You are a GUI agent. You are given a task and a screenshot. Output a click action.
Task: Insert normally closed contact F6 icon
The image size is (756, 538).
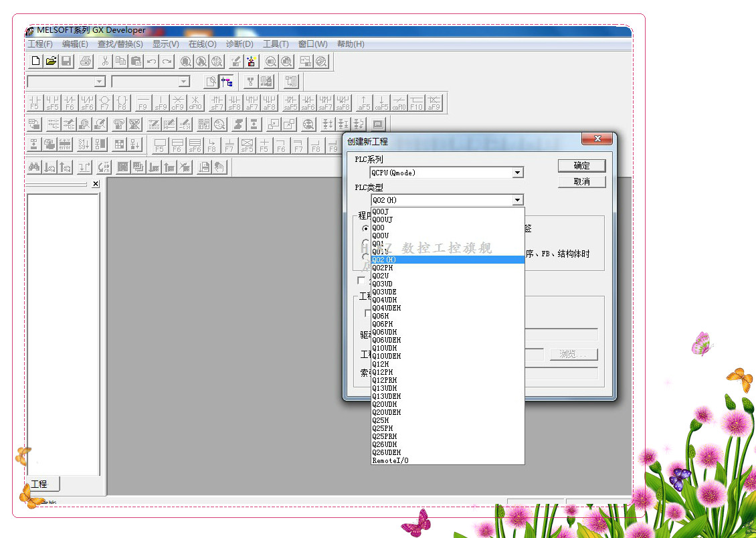pos(70,102)
